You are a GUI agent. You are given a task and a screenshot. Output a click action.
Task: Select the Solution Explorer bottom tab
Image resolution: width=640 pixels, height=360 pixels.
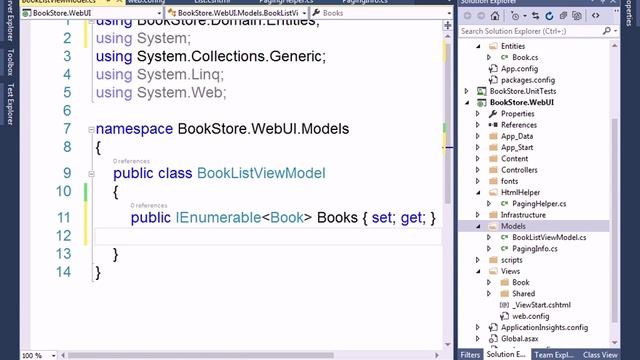[x=506, y=354]
